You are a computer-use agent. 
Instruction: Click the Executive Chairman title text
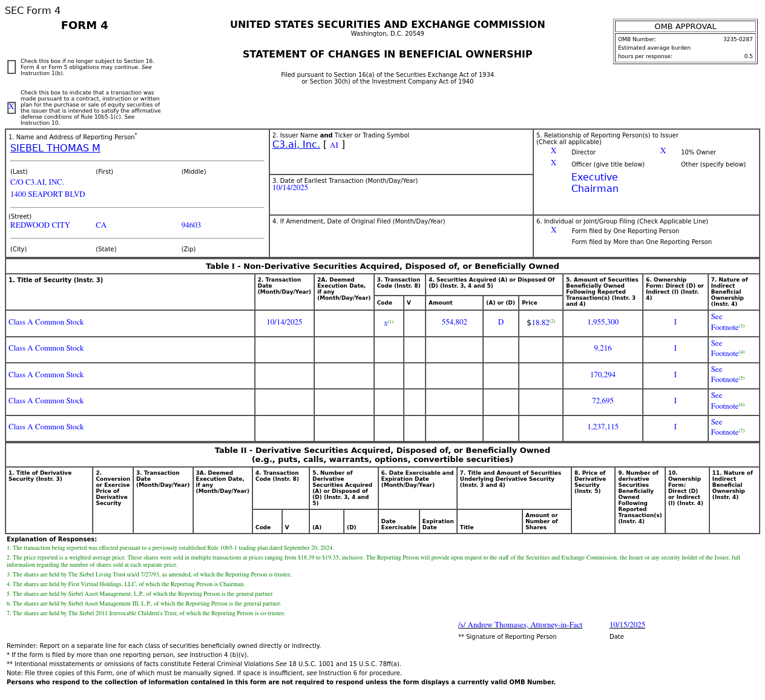tap(594, 183)
